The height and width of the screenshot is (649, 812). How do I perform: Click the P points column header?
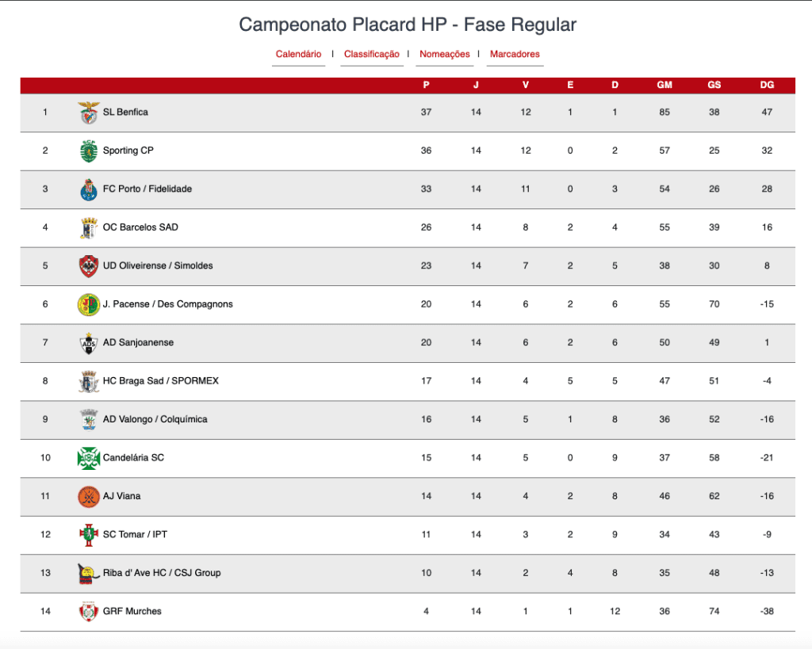pos(426,85)
